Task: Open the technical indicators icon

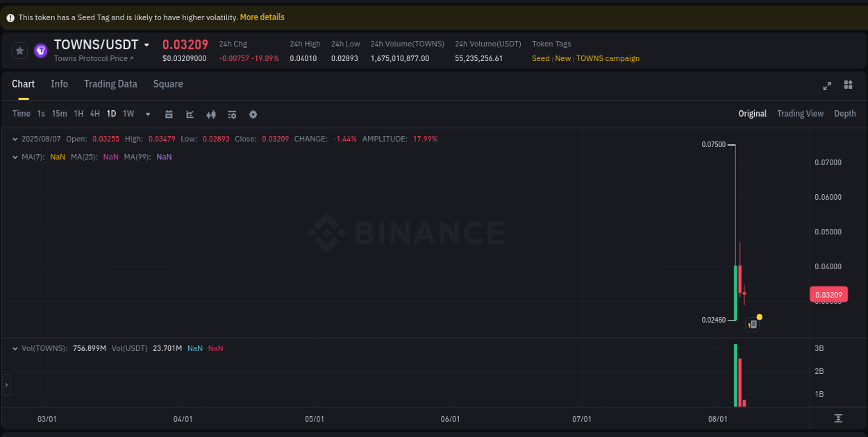Action: [x=210, y=114]
